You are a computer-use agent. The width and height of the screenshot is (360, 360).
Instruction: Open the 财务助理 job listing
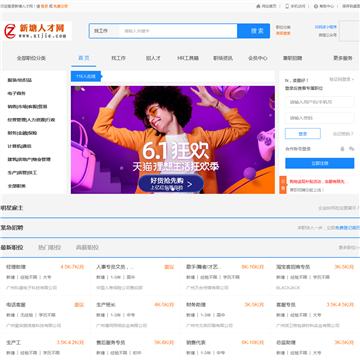(x=196, y=305)
